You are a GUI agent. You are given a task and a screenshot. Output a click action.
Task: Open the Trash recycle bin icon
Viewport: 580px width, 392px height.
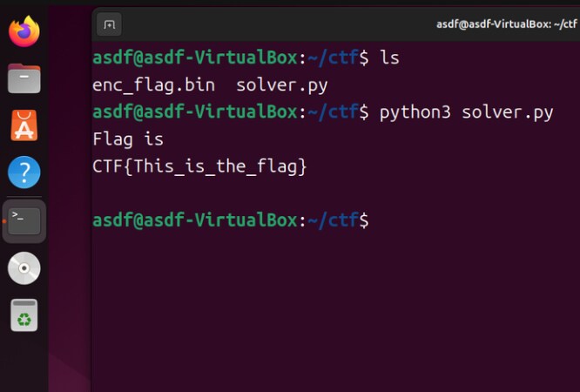24,315
